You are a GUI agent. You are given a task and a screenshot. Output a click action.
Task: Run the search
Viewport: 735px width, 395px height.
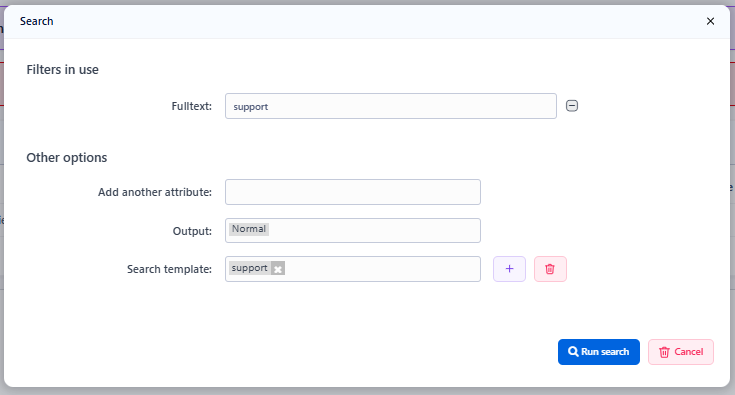click(x=599, y=352)
